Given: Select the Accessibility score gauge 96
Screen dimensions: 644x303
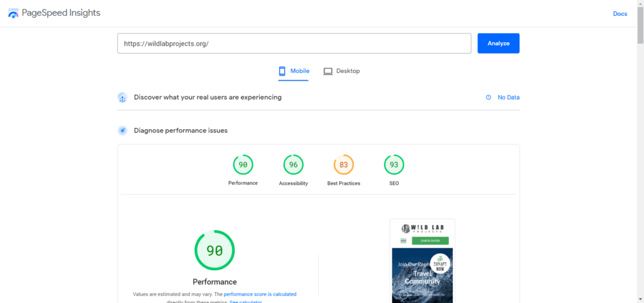Looking at the screenshot, I should [293, 165].
